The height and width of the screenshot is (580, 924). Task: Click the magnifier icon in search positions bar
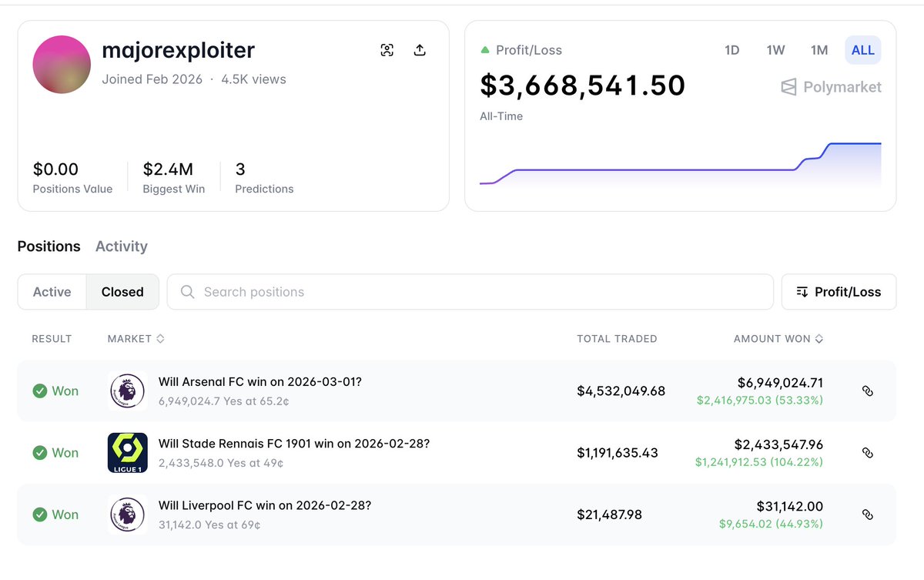186,292
